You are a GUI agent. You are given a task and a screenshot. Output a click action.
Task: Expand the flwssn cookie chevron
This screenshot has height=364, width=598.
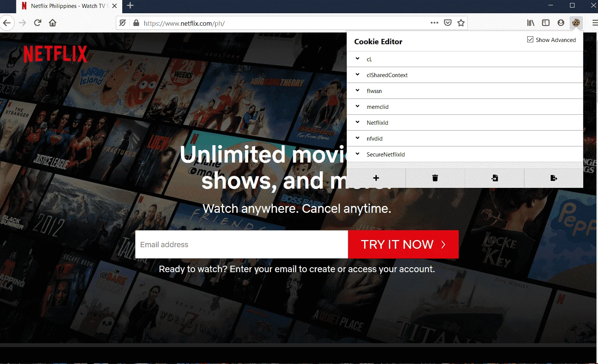pos(357,90)
